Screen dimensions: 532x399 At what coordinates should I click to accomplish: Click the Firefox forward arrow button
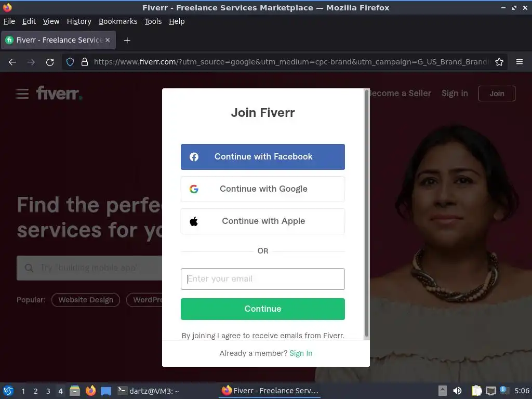(x=31, y=62)
